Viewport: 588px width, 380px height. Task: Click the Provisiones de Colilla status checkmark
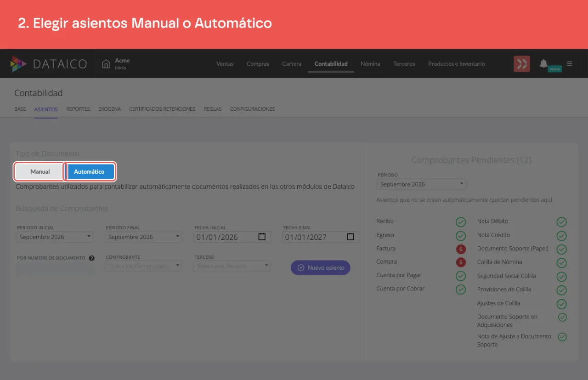pos(561,290)
